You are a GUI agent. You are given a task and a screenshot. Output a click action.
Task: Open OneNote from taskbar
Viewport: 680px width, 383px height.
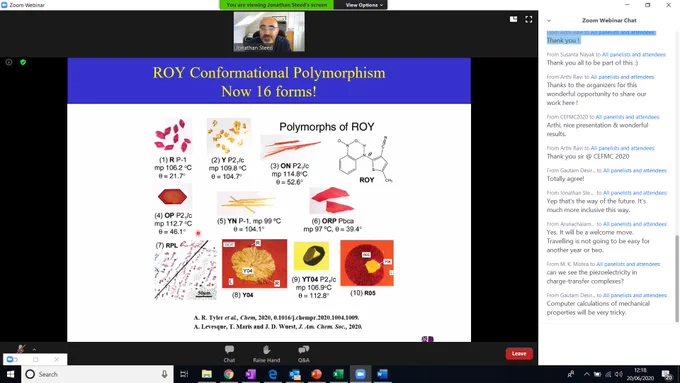pos(251,374)
